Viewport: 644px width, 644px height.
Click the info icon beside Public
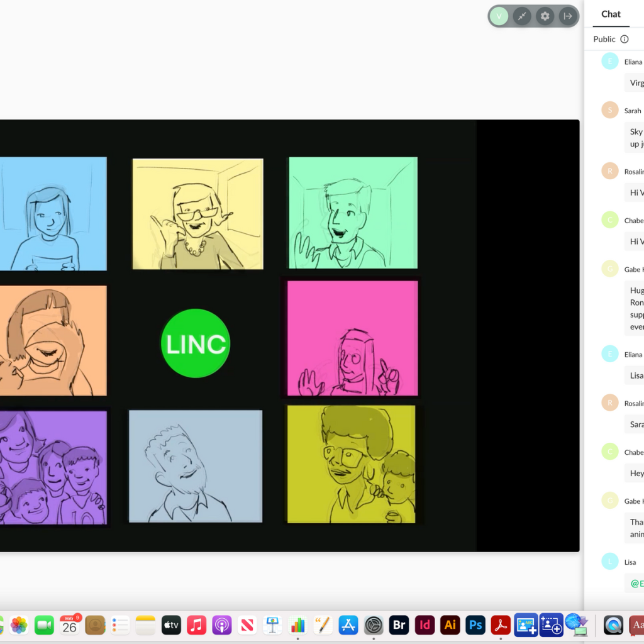tap(625, 39)
